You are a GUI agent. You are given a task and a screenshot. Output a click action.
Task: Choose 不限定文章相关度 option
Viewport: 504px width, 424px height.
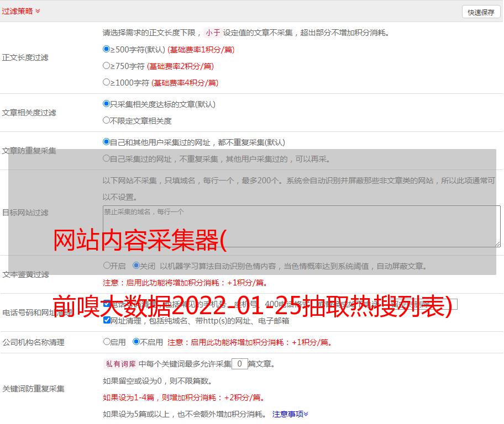pyautogui.click(x=106, y=120)
